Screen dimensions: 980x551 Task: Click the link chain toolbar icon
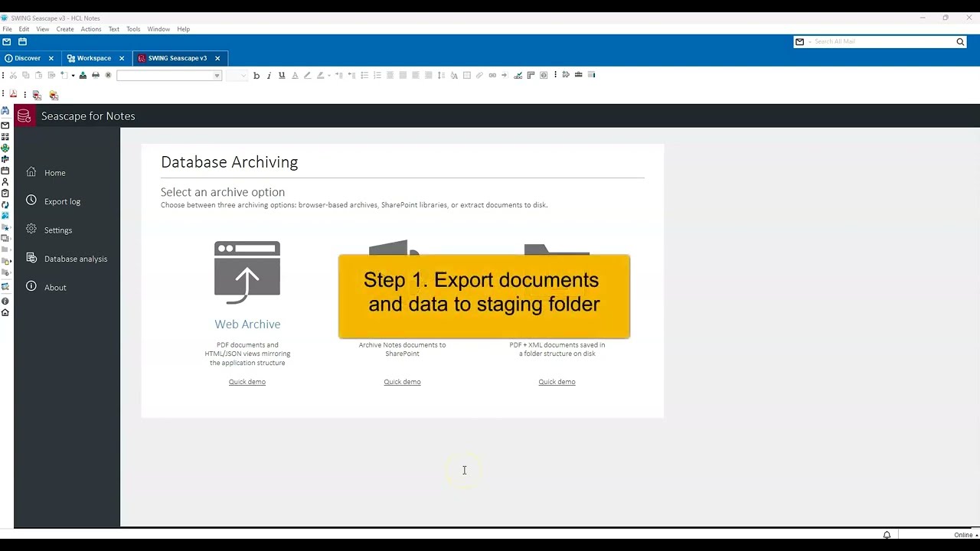492,75
